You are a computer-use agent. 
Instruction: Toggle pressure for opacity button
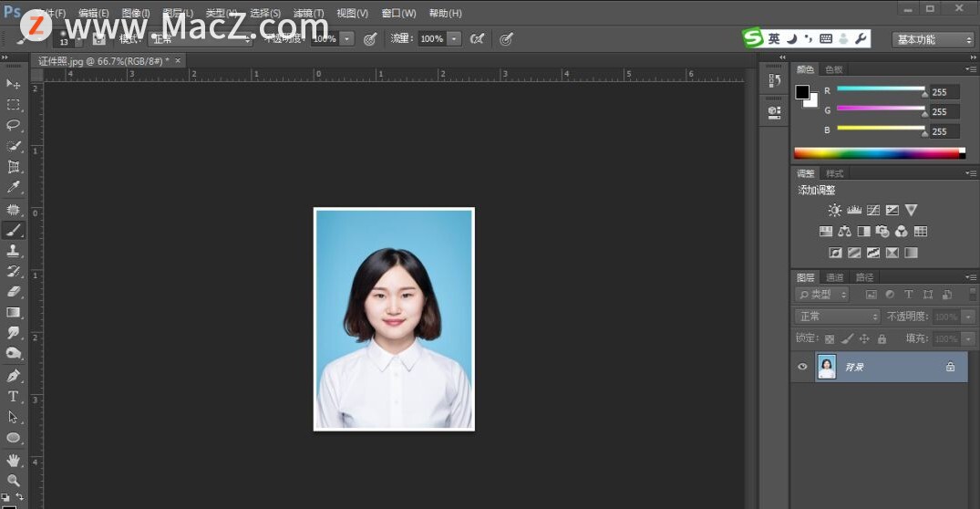click(370, 39)
